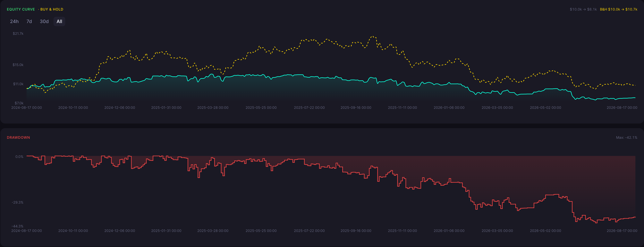Select the 30d time range

44,21
